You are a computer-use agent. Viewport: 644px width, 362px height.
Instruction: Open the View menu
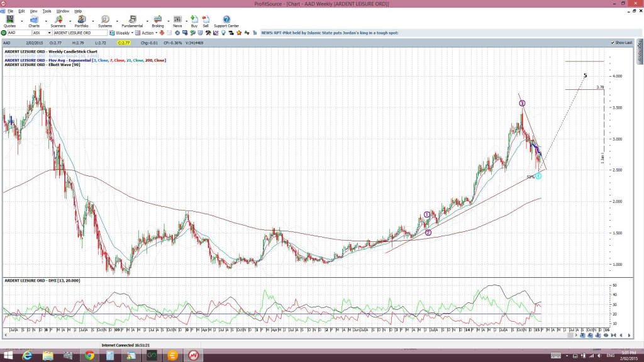(x=34, y=11)
